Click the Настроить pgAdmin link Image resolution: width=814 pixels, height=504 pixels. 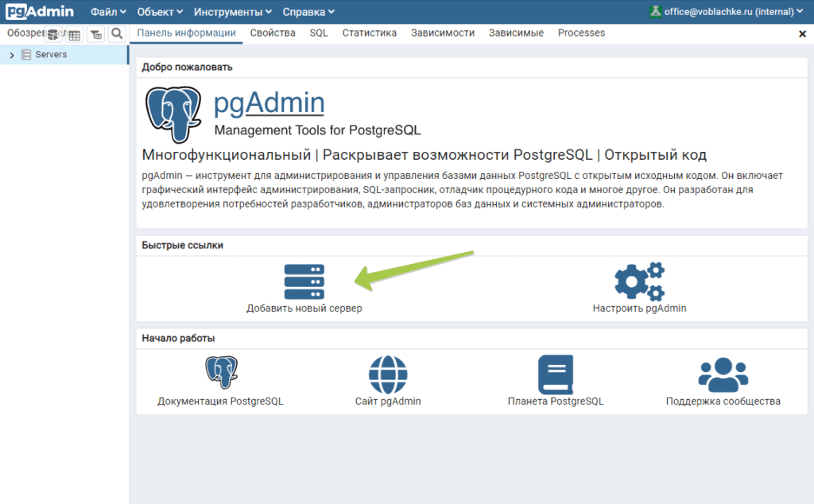(x=640, y=308)
